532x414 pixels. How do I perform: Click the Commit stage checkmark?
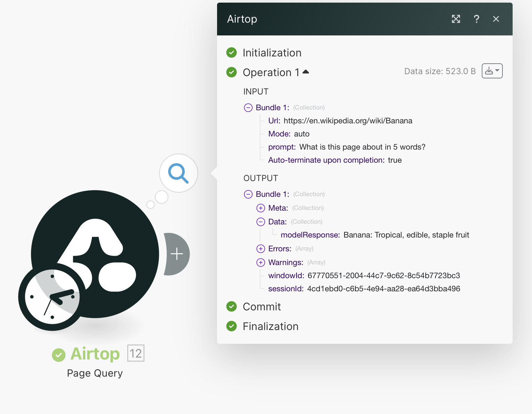pyautogui.click(x=232, y=307)
